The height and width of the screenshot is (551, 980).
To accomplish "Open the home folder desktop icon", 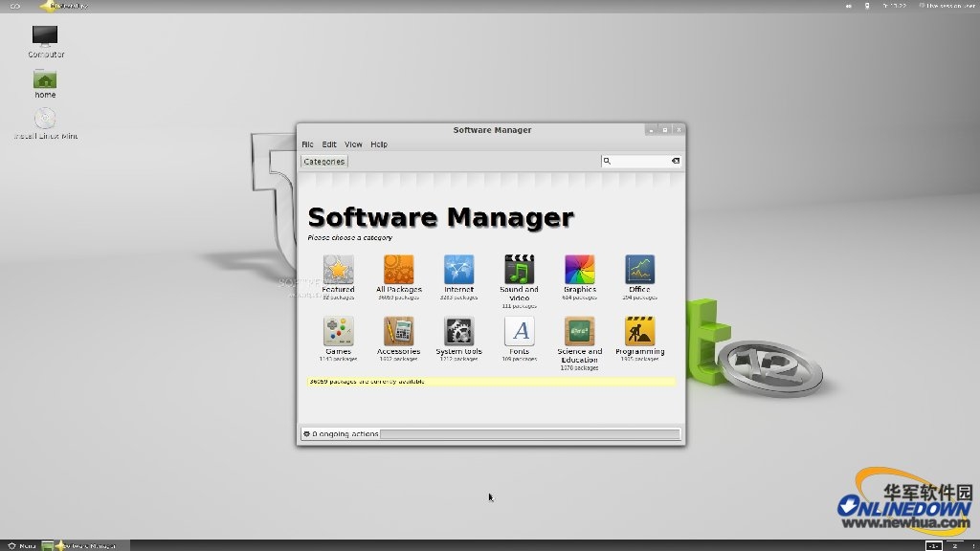I will click(45, 84).
